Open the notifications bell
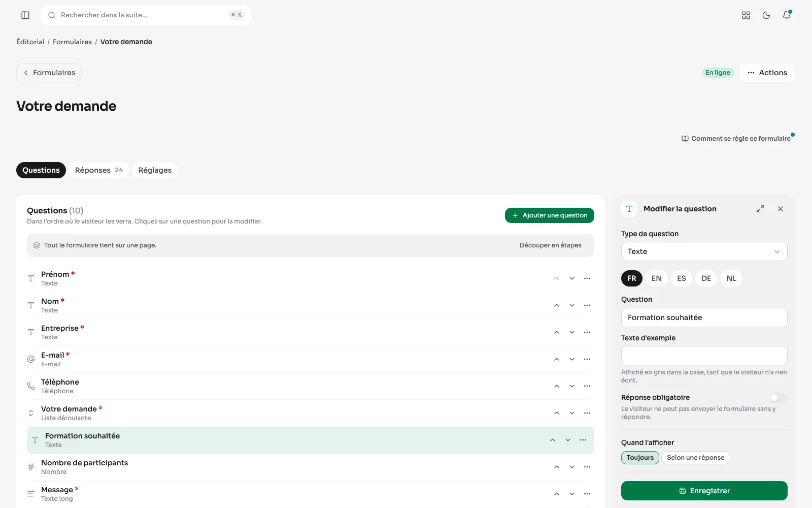 787,15
